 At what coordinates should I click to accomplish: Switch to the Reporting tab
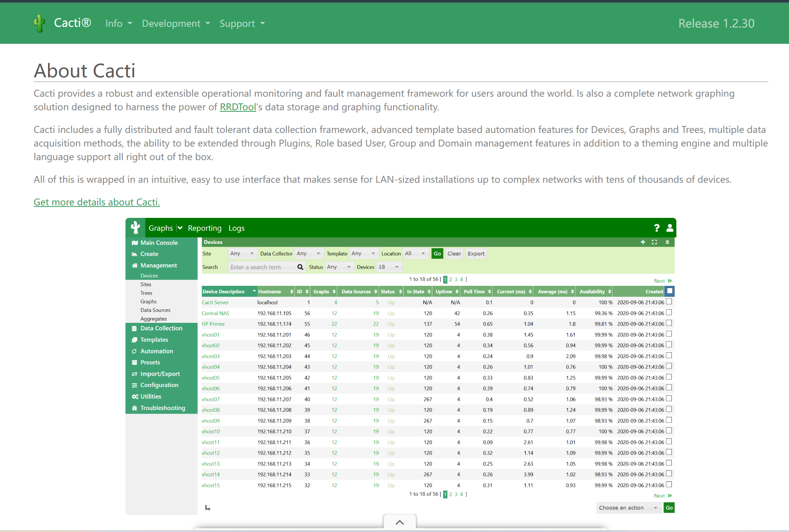[x=204, y=228]
